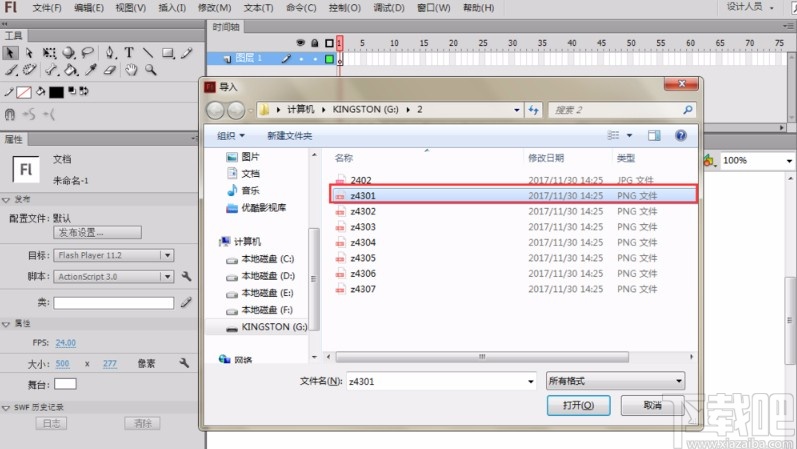Select the Eyedropper tool

[x=91, y=70]
